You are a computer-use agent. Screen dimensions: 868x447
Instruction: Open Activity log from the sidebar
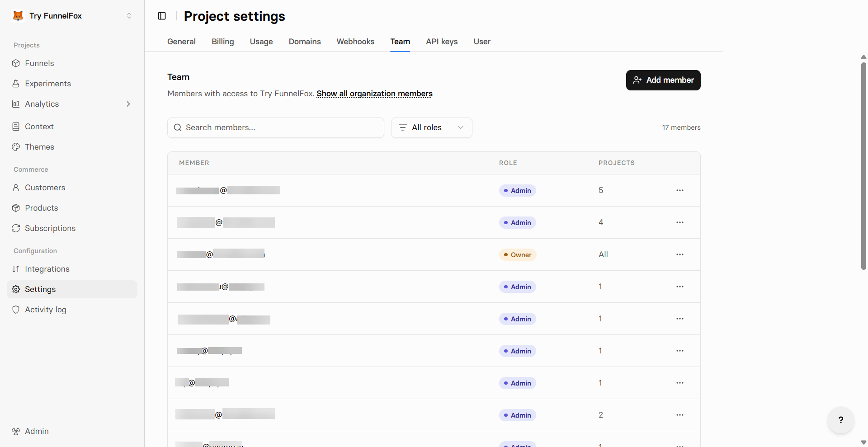pos(72,310)
